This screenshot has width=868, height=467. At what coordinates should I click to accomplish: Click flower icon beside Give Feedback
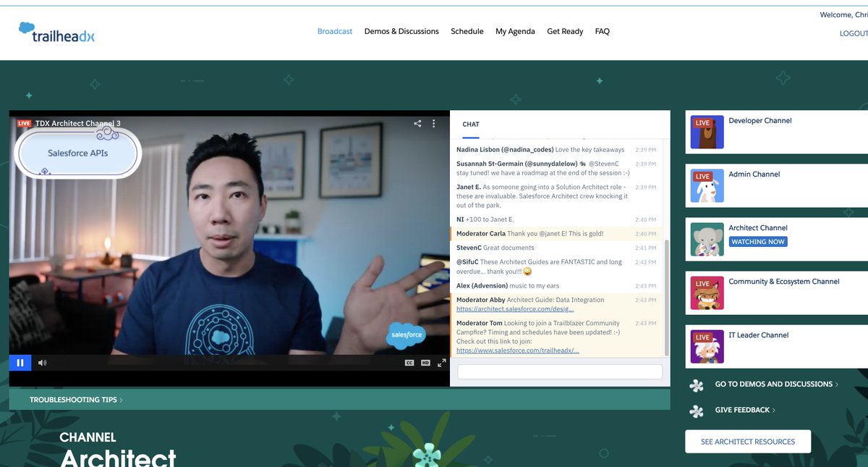[697, 411]
